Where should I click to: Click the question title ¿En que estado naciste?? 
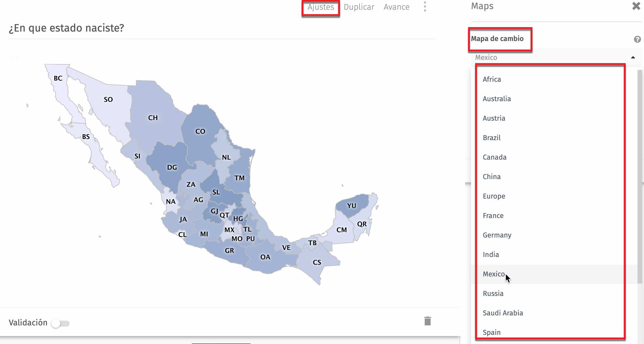pyautogui.click(x=66, y=28)
